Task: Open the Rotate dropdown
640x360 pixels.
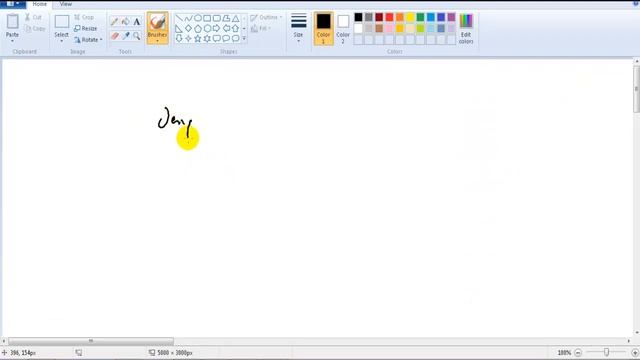Action: [x=88, y=40]
